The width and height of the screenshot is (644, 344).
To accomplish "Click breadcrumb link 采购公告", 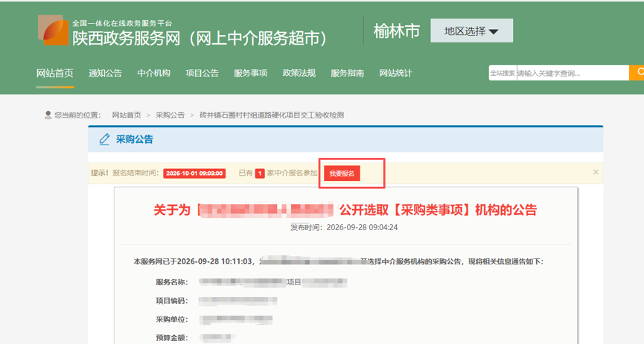I will point(170,115).
